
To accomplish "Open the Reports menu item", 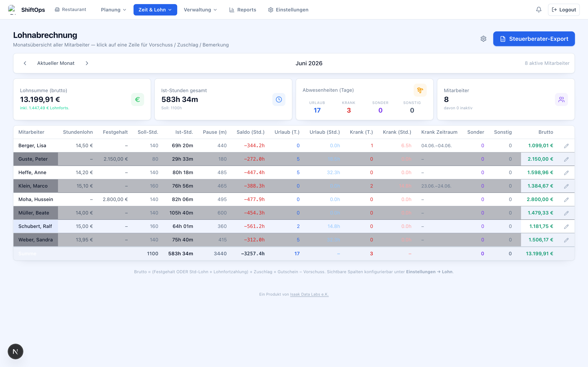I will (x=243, y=10).
